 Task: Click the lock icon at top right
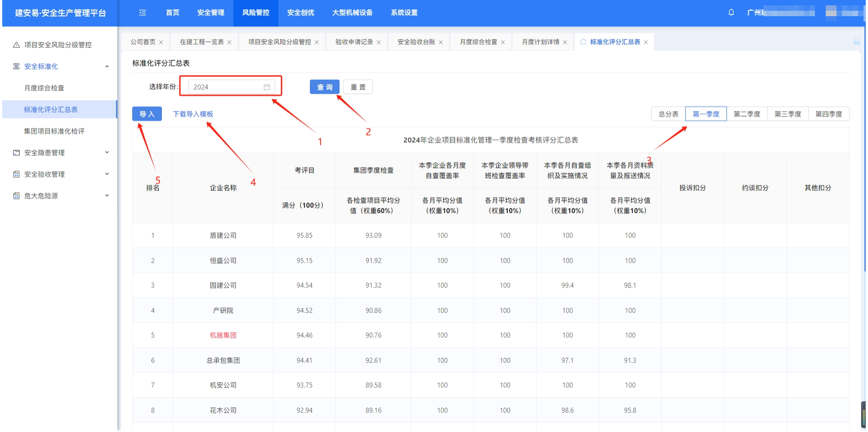(x=856, y=42)
